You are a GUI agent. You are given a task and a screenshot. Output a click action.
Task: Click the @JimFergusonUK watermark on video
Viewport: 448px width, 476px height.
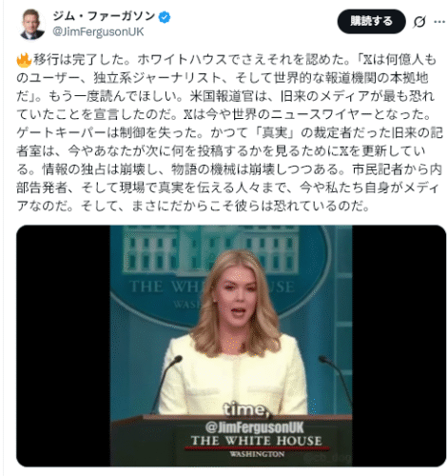coord(255,427)
